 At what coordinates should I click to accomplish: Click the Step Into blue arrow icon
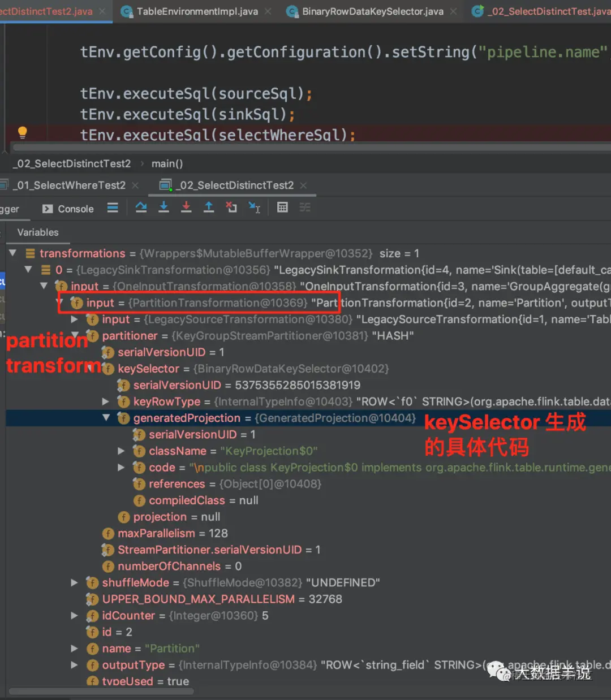163,208
